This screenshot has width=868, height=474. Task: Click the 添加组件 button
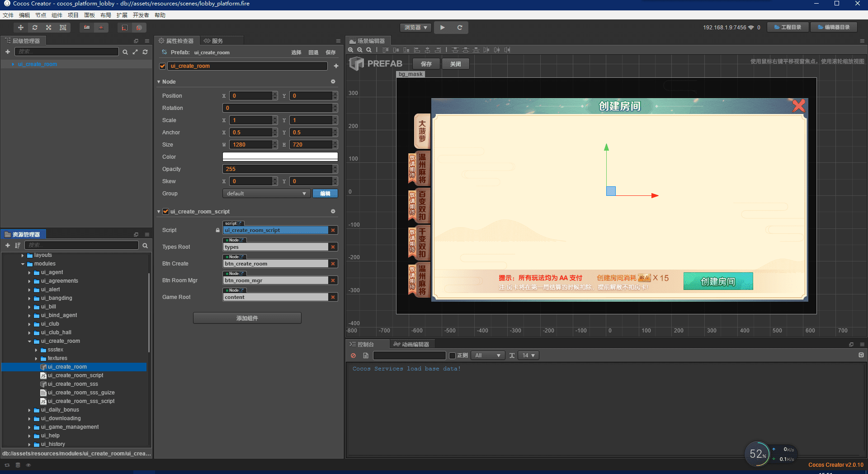pos(247,318)
